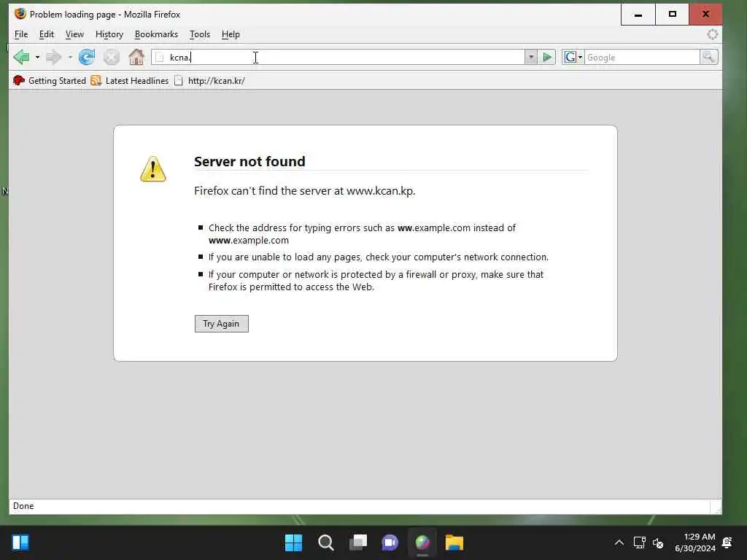Open the Edit menu
The width and height of the screenshot is (747, 560).
[x=46, y=34]
